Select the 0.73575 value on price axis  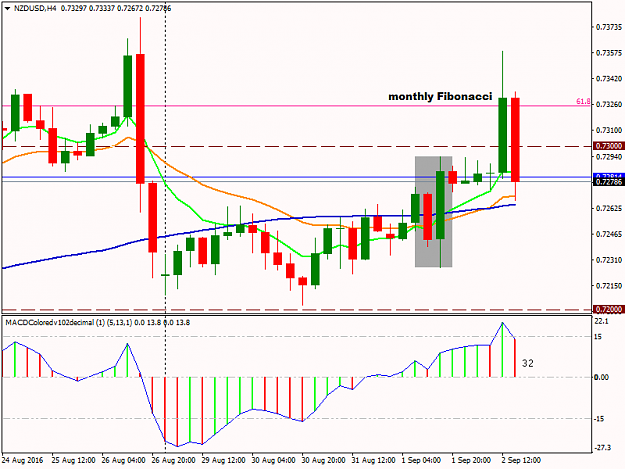(609, 53)
